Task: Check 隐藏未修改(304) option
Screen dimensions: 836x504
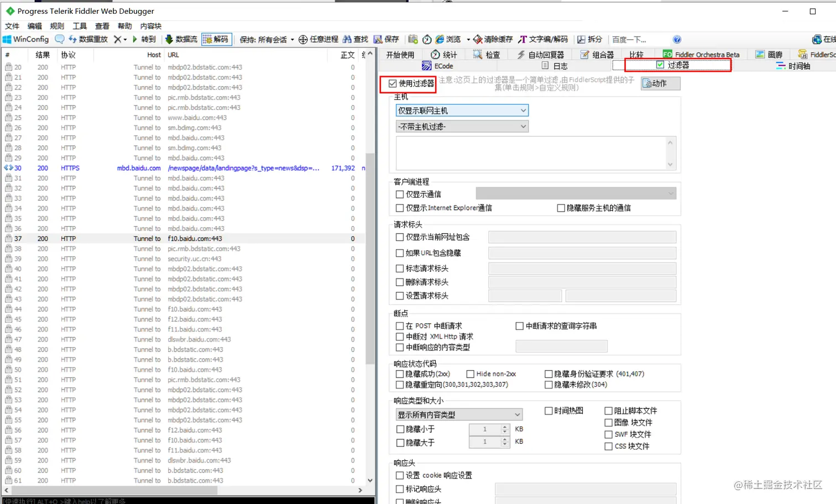Action: pyautogui.click(x=548, y=385)
